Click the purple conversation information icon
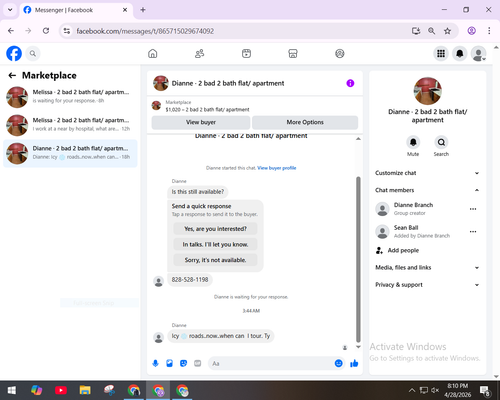The image size is (500, 400). (350, 83)
